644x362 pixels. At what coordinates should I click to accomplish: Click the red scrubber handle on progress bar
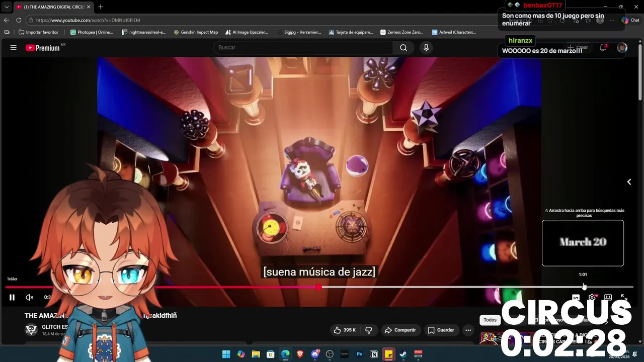click(318, 287)
